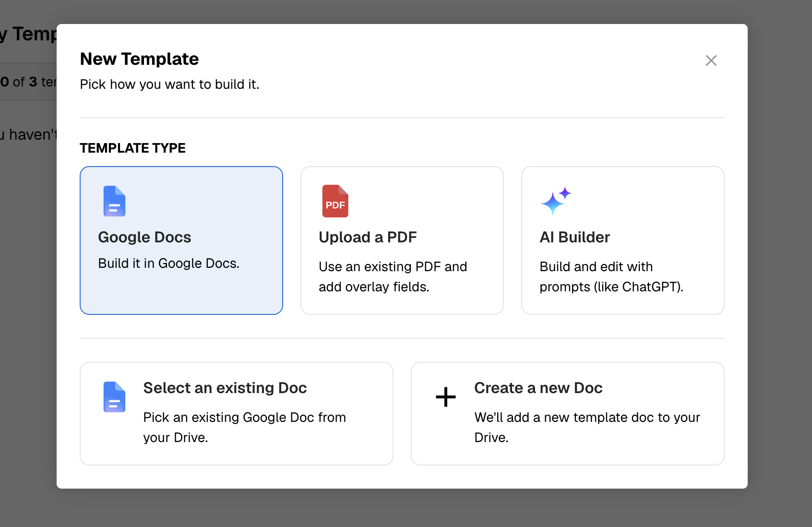The height and width of the screenshot is (527, 812).
Task: Click the plus icon for Create a new Doc
Action: (x=445, y=397)
